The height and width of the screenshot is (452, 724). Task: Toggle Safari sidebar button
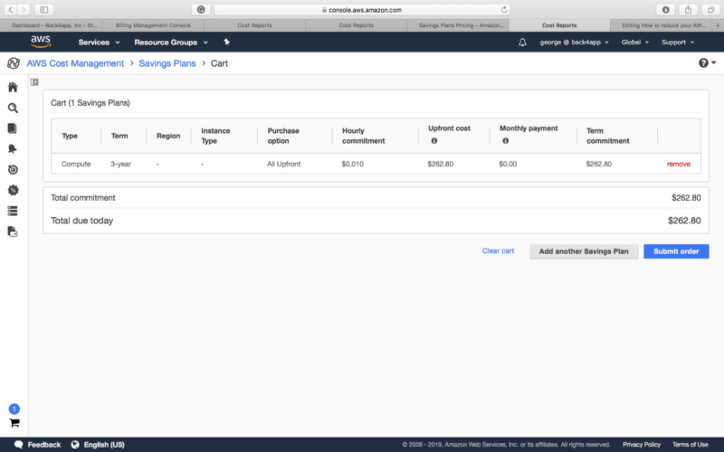tap(44, 9)
